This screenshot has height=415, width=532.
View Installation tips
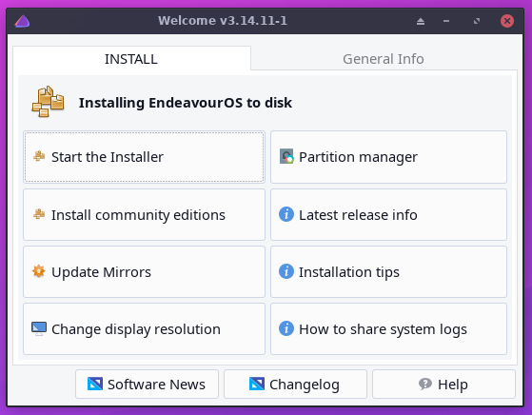pos(388,272)
